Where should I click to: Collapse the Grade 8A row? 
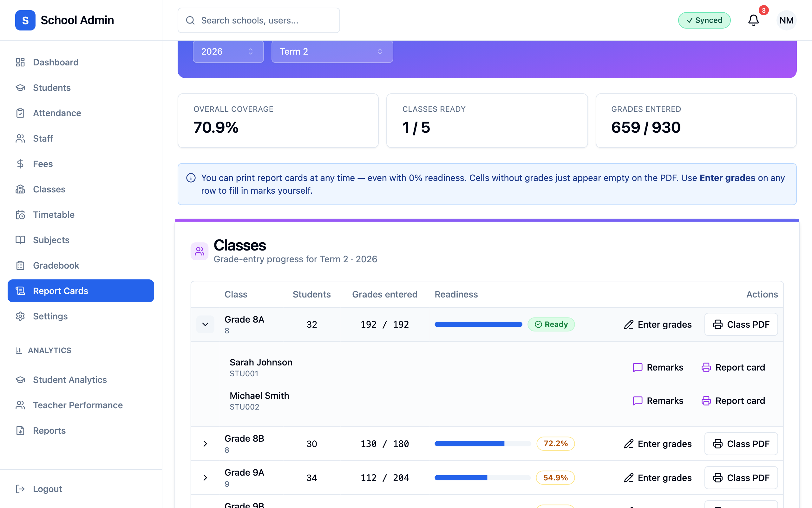(x=205, y=324)
